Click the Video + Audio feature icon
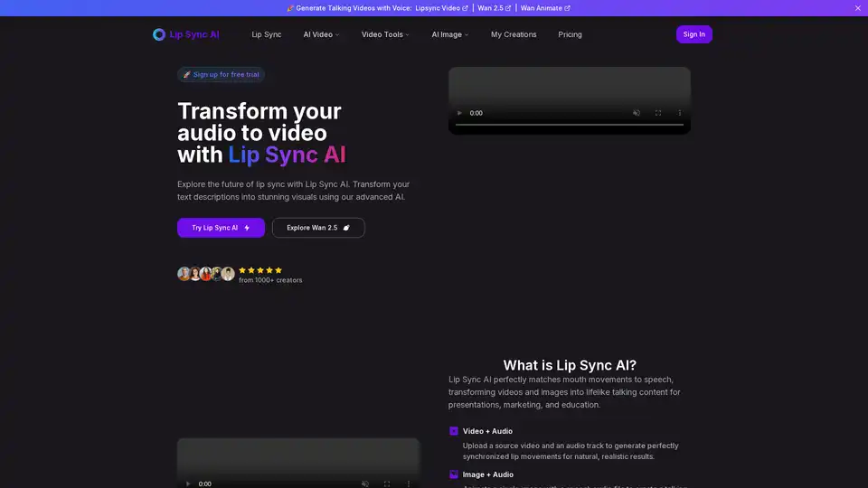This screenshot has width=868, height=488. pos(454,431)
